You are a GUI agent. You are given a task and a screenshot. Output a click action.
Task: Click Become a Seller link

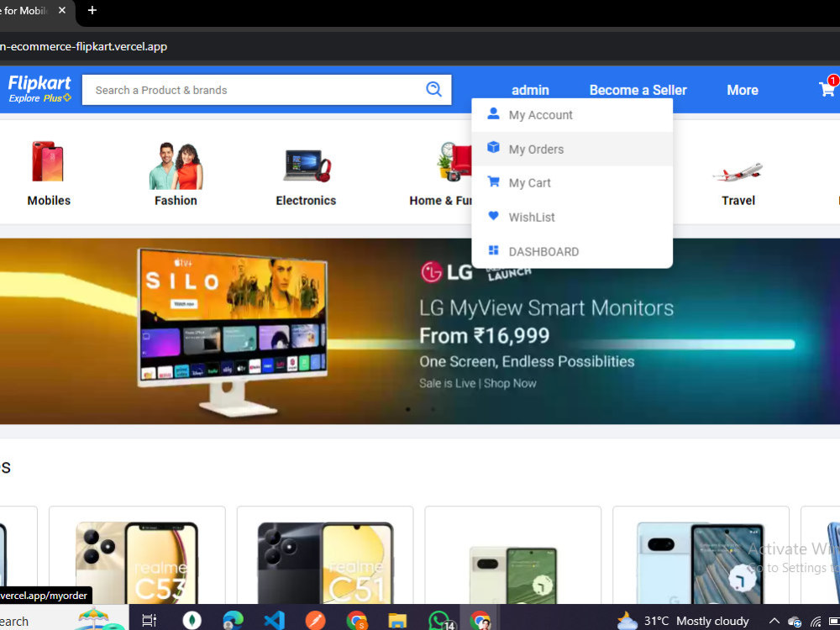(x=638, y=90)
